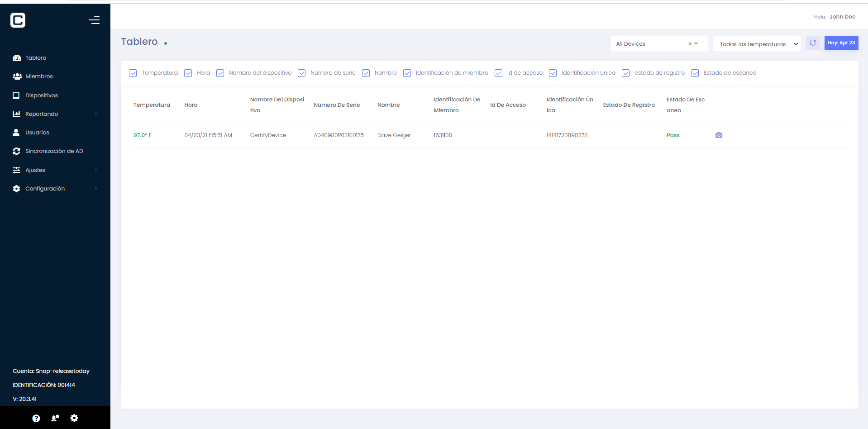Toggle the Temperatura column checkbox

coord(133,73)
